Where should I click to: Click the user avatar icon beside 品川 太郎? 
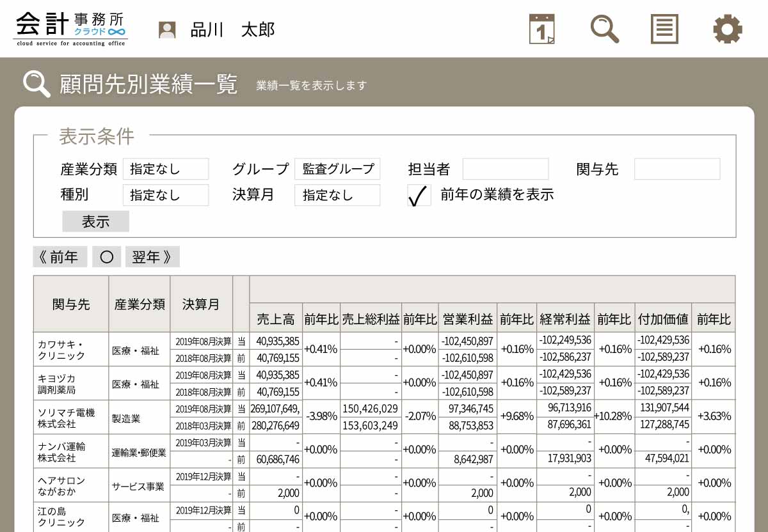click(x=167, y=30)
